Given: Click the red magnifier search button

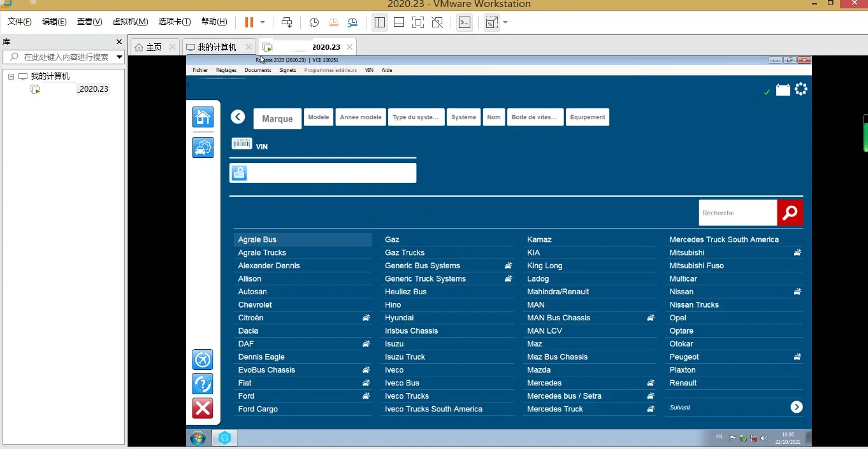Looking at the screenshot, I should 790,213.
